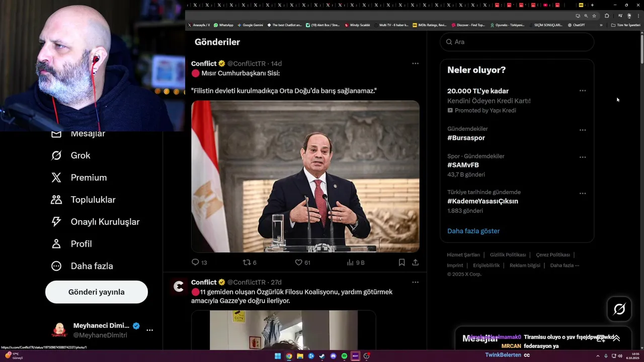Open Chrome from the taskbar
Viewport: 644px width, 362px height.
click(x=289, y=356)
